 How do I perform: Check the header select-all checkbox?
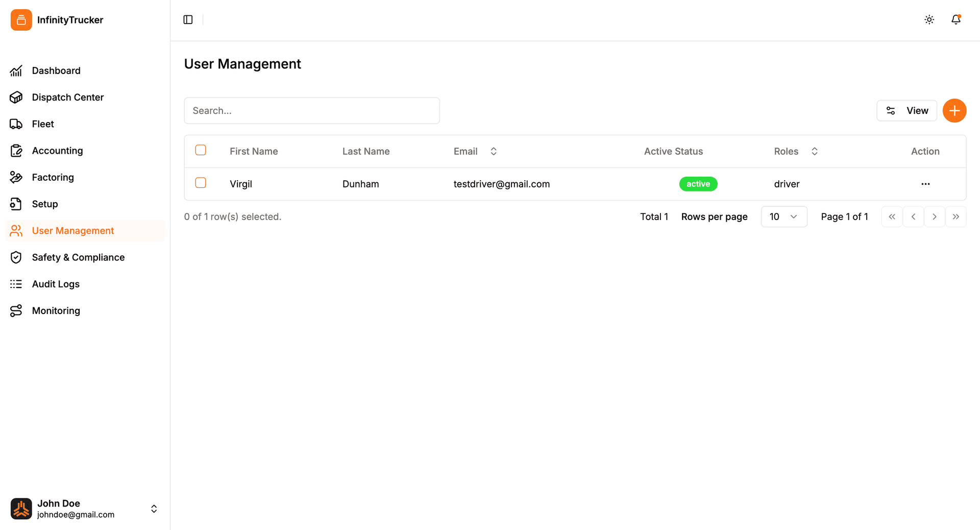click(x=201, y=150)
